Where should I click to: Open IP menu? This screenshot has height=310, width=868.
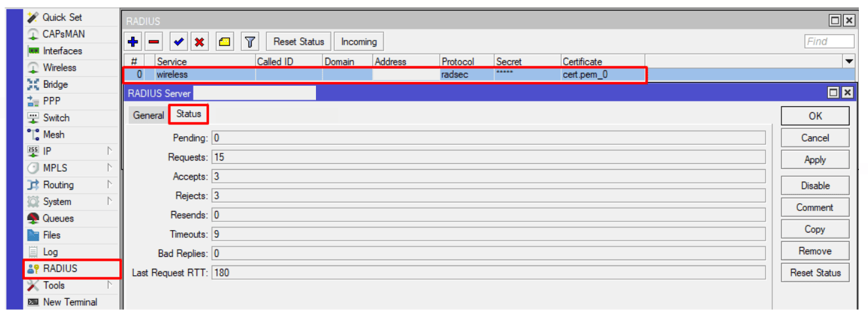coord(49,151)
